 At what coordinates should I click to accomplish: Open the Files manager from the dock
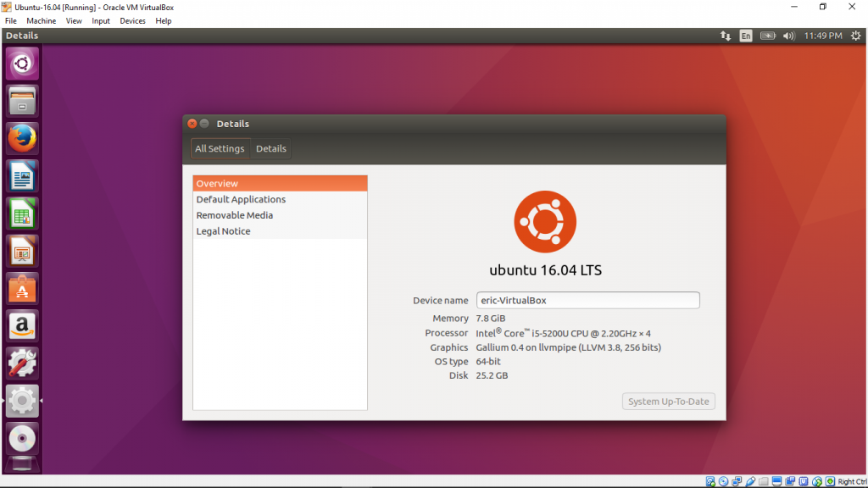click(x=22, y=101)
